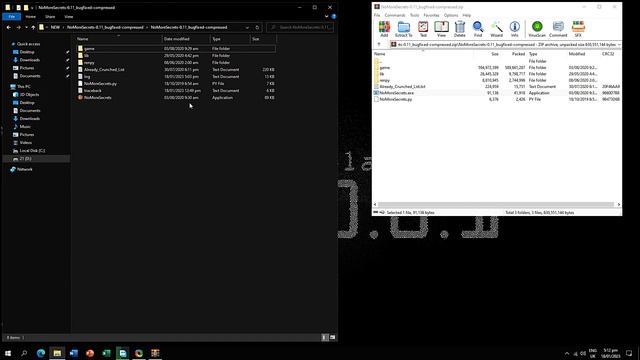This screenshot has height=360, width=640.
Task: Open WinRAR address bar dropdown
Action: tap(619, 44)
